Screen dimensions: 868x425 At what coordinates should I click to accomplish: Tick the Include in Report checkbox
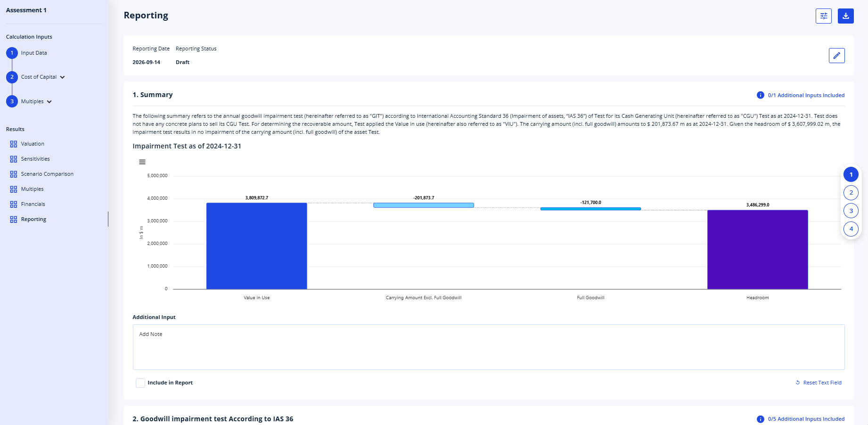(x=140, y=383)
